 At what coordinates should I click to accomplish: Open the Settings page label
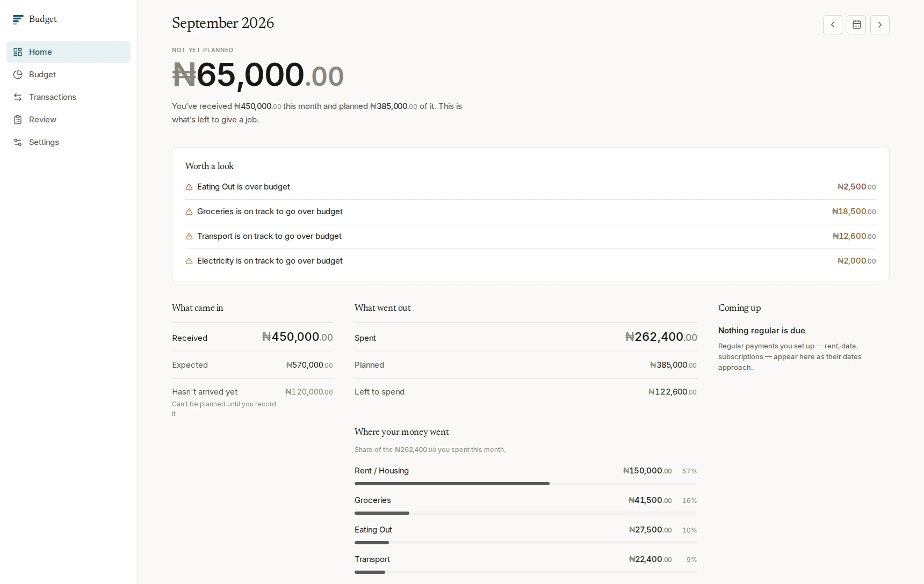pos(44,142)
